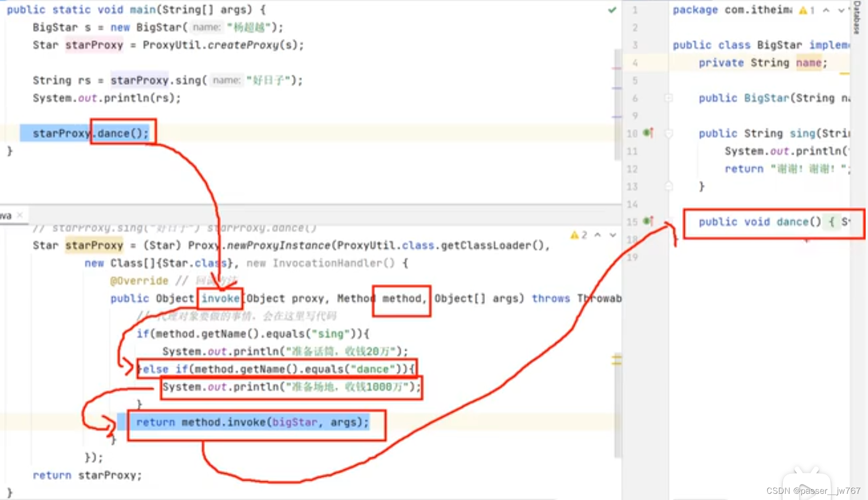Click 'return' keyword on line 12
The image size is (868, 500).
[x=744, y=169]
